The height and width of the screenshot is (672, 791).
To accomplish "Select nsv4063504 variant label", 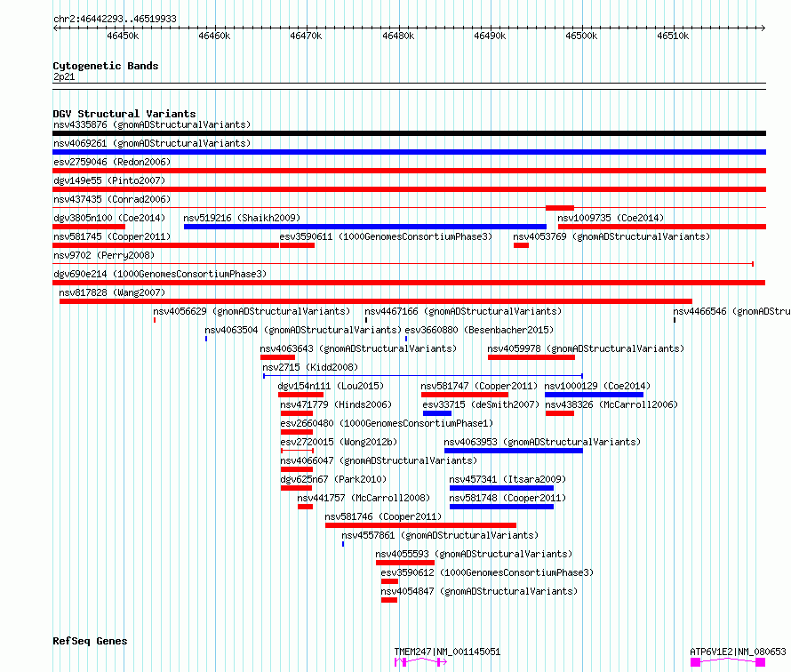I will (x=303, y=330).
